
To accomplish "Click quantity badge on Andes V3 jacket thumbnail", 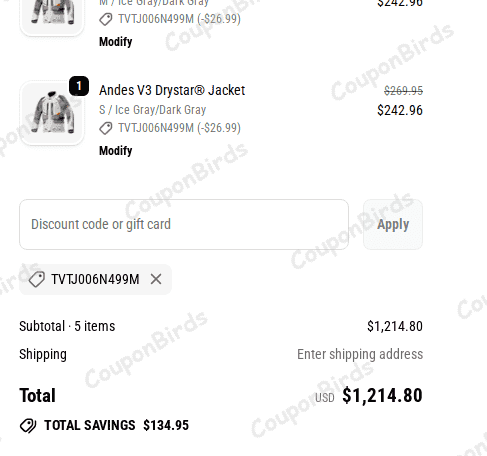I will point(79,86).
